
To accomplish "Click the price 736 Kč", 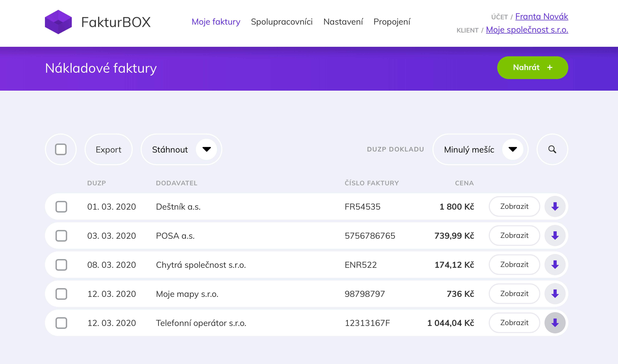I will point(460,294).
